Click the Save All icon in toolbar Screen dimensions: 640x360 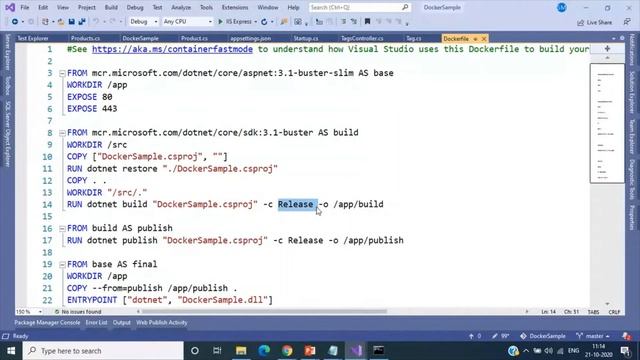(82, 22)
